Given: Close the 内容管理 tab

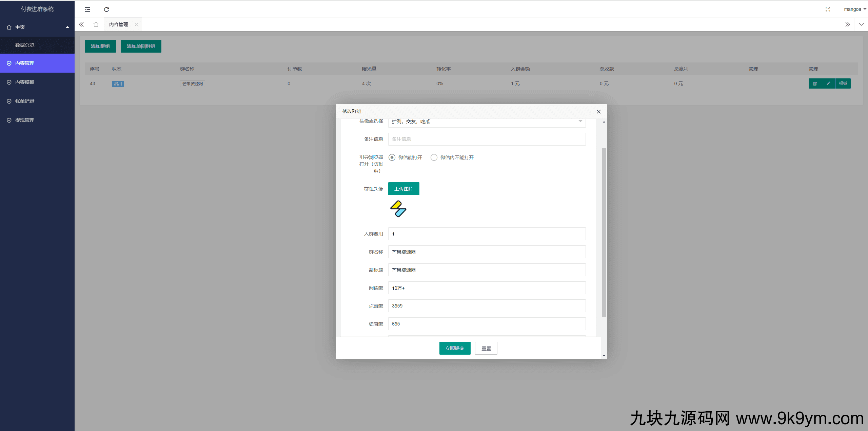Looking at the screenshot, I should point(136,24).
